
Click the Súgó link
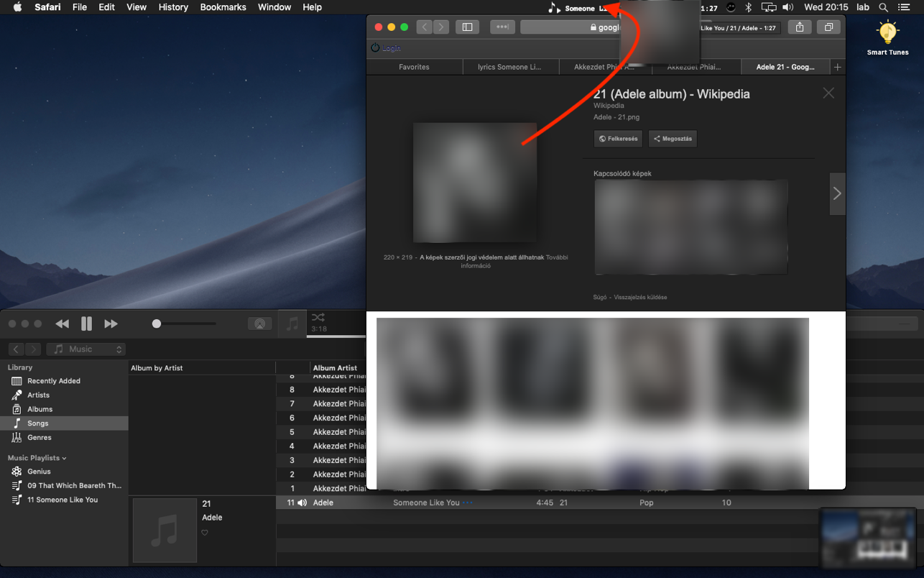[x=600, y=297]
